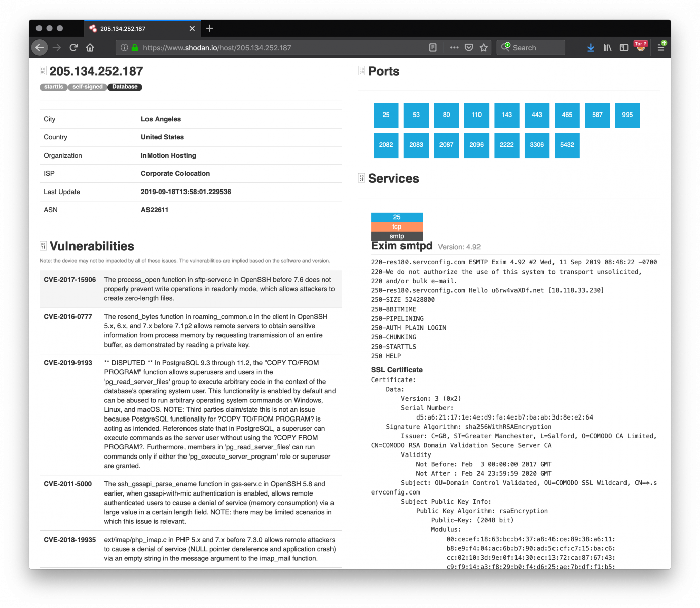
Task: Click the self-signed tag
Action: [88, 87]
